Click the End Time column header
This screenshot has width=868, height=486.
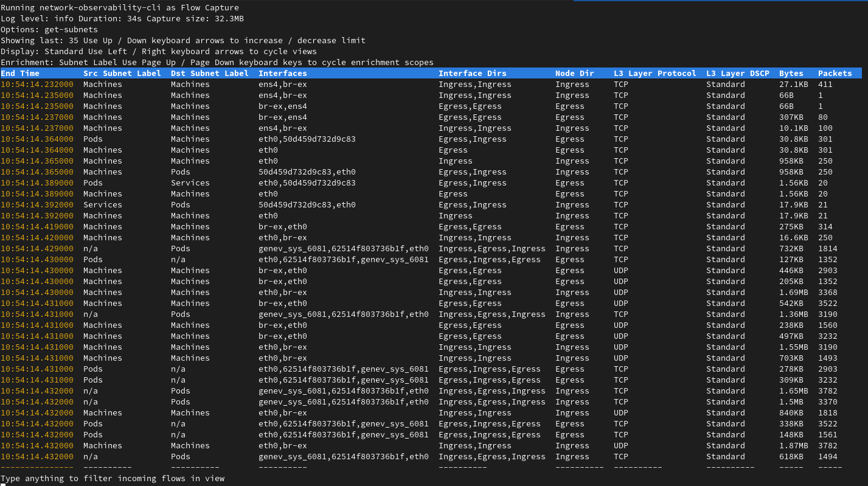[20, 73]
